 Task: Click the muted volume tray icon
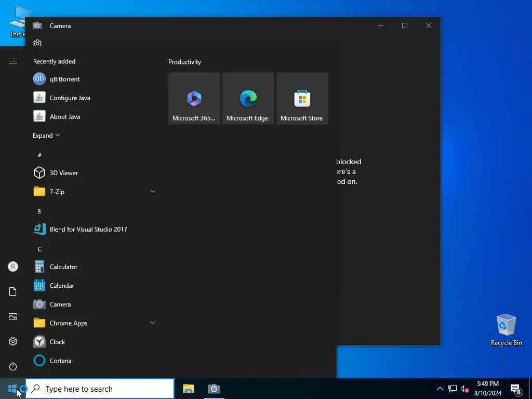464,389
